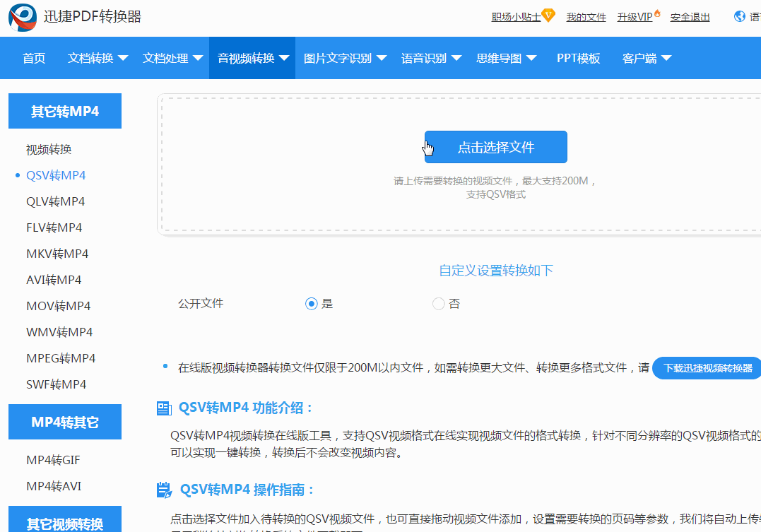This screenshot has height=532, width=761.
Task: Select AVI转MP4 in the sidebar
Action: click(x=54, y=280)
